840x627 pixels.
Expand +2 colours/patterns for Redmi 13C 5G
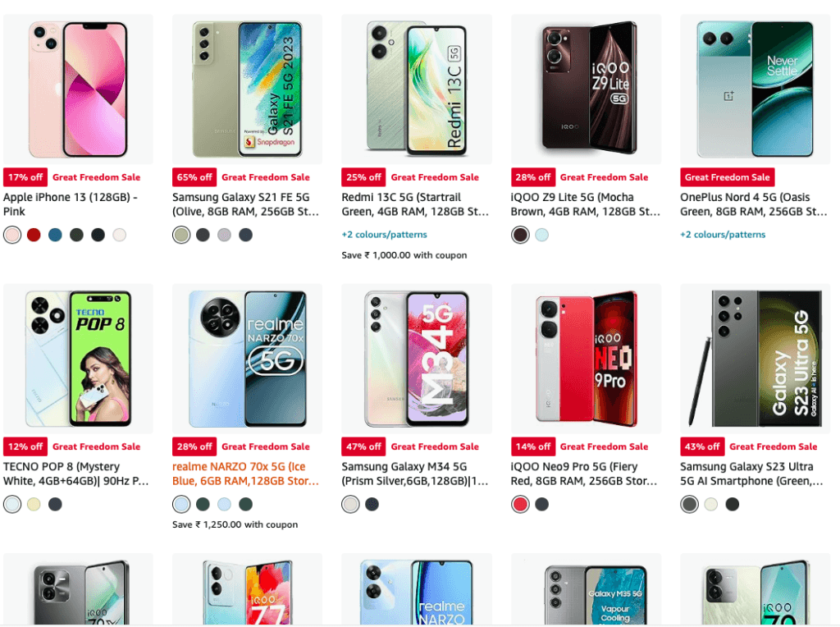tap(384, 234)
